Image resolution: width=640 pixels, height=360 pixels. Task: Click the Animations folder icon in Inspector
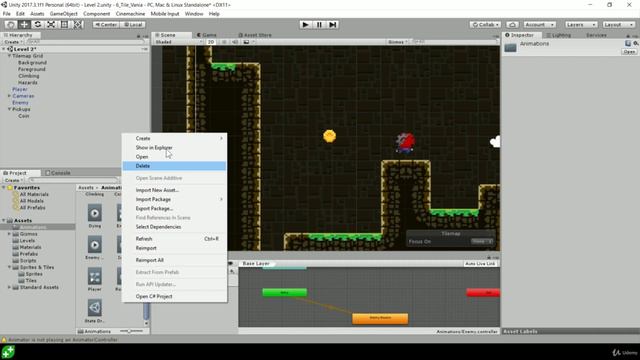tap(510, 48)
